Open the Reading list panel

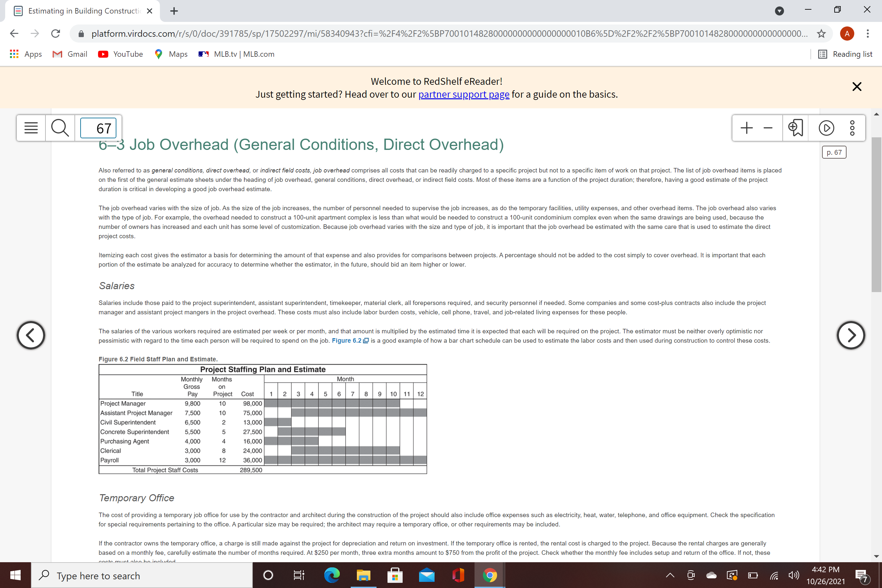pos(845,54)
